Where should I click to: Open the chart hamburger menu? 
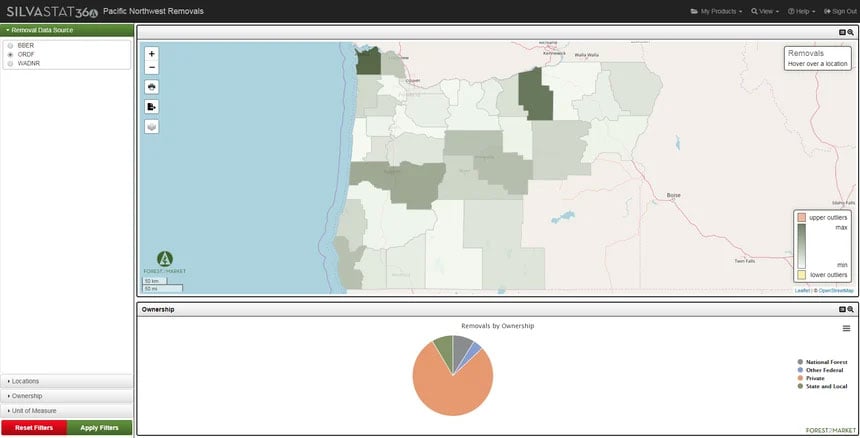(846, 328)
